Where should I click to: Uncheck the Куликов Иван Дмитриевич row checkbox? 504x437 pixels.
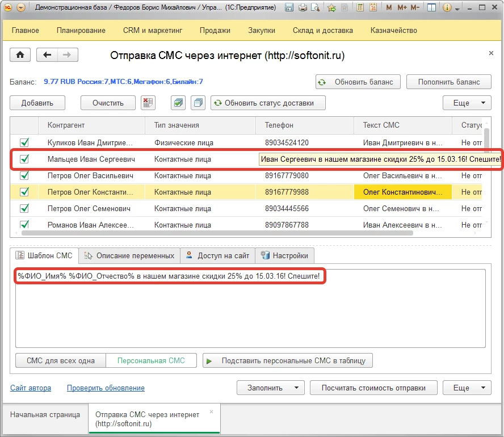[x=24, y=143]
